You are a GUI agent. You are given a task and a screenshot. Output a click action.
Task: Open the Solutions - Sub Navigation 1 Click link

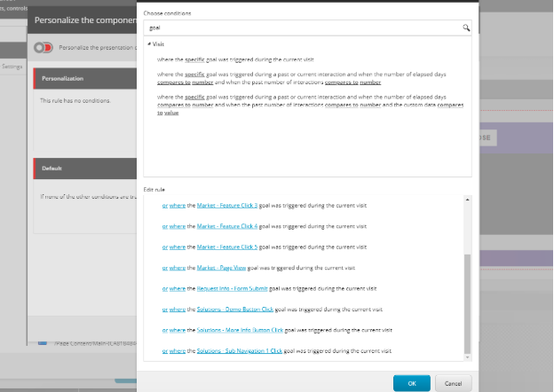point(239,351)
